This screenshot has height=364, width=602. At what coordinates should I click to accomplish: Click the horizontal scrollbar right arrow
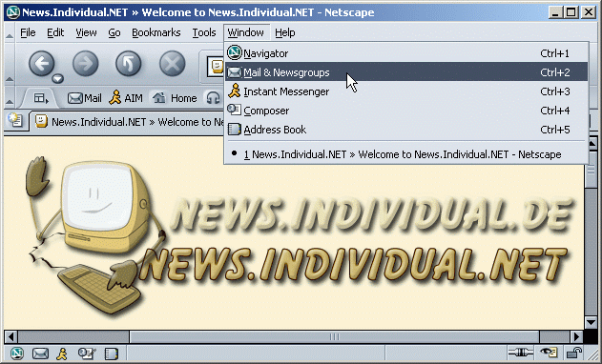click(575, 336)
